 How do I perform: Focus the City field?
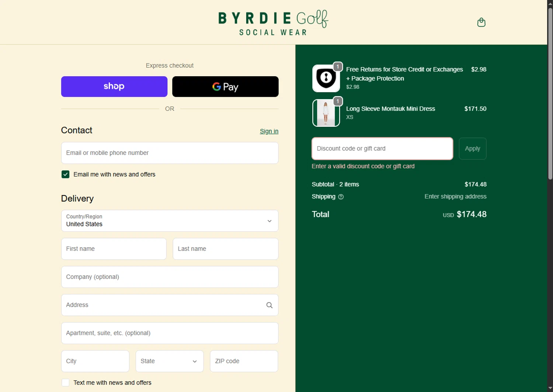tap(95, 361)
